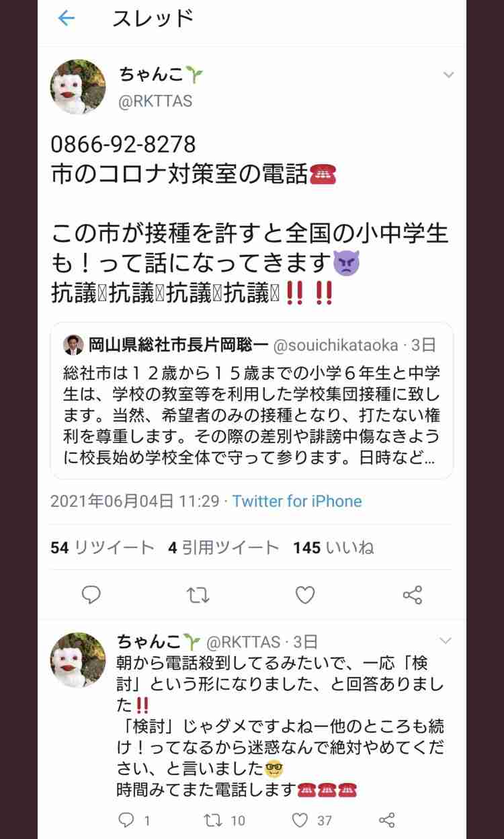Share the main tweet

click(412, 594)
